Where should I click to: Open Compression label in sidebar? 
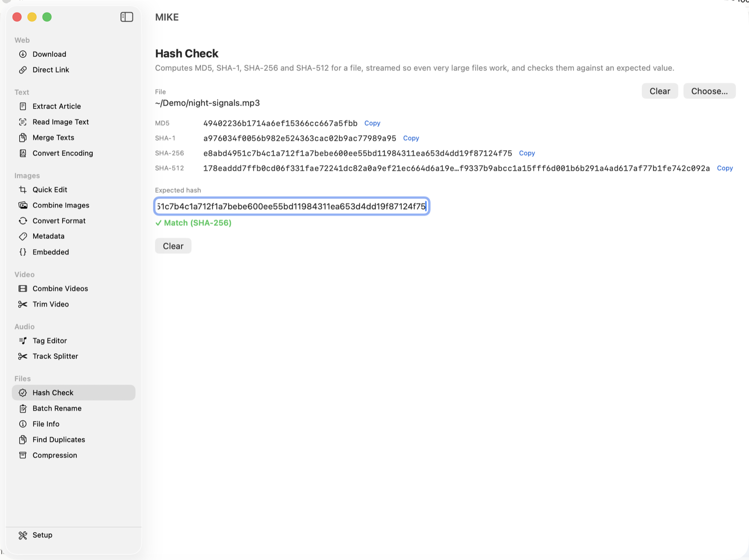coord(55,455)
